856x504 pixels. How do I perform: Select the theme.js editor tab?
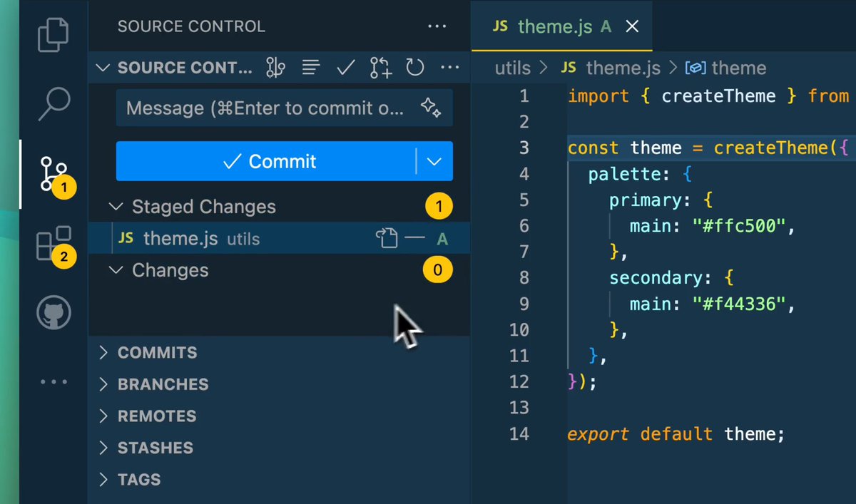562,26
